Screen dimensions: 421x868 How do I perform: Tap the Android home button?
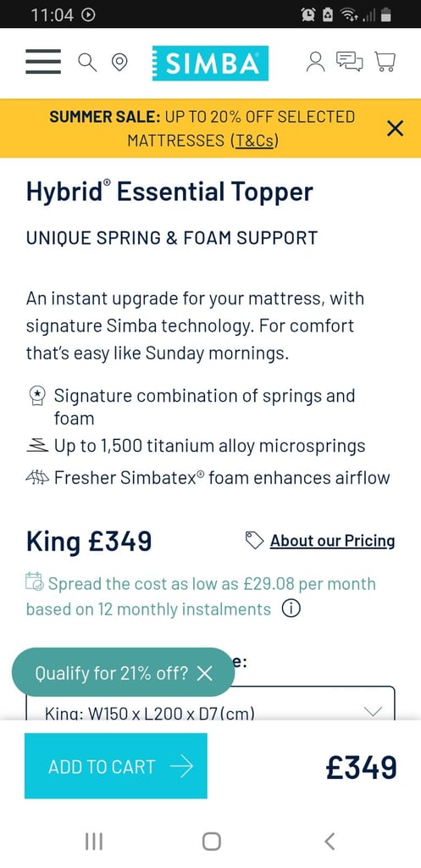point(211,842)
